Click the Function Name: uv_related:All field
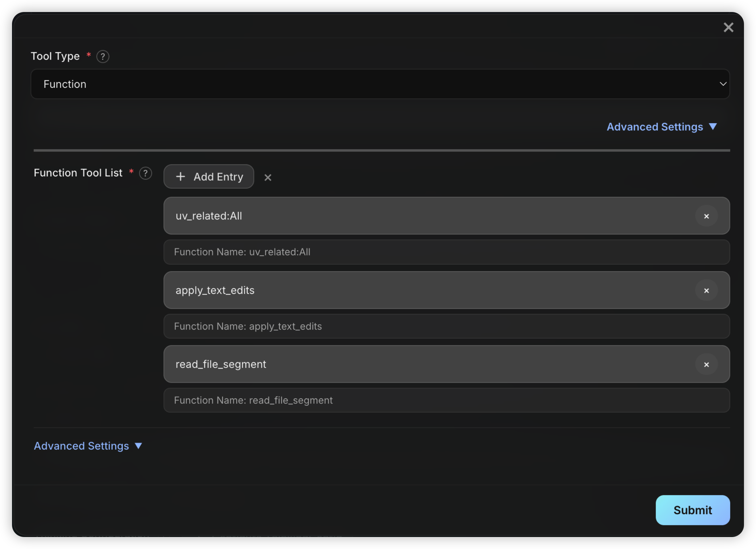The image size is (756, 549). [x=446, y=252]
